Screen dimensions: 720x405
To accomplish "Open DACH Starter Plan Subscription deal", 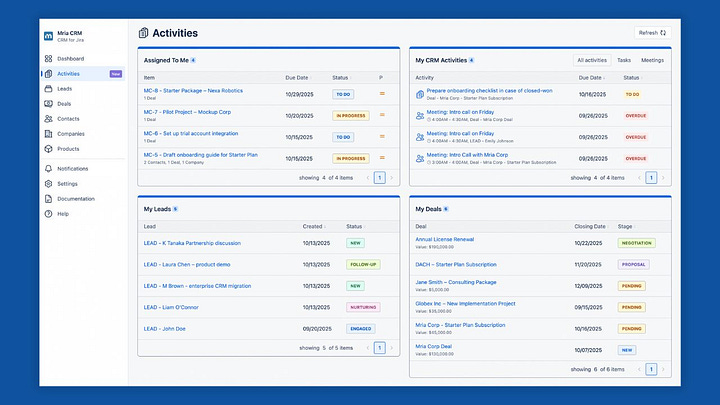I will click(456, 264).
